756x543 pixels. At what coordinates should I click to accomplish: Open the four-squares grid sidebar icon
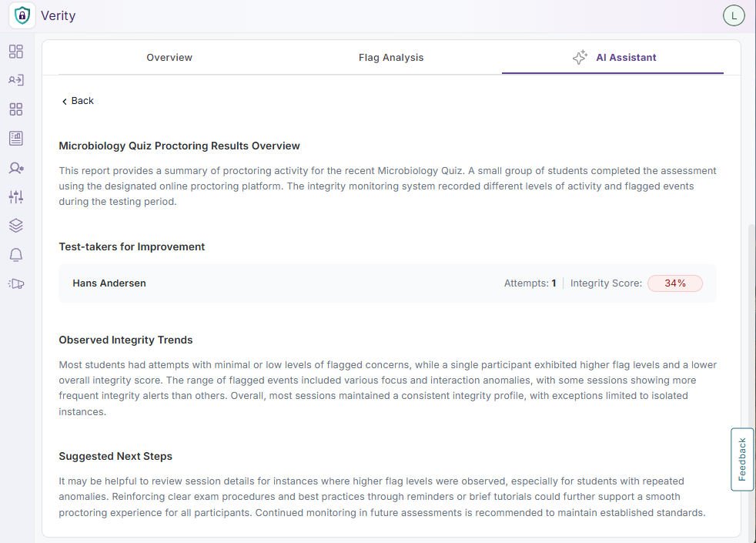click(x=16, y=109)
